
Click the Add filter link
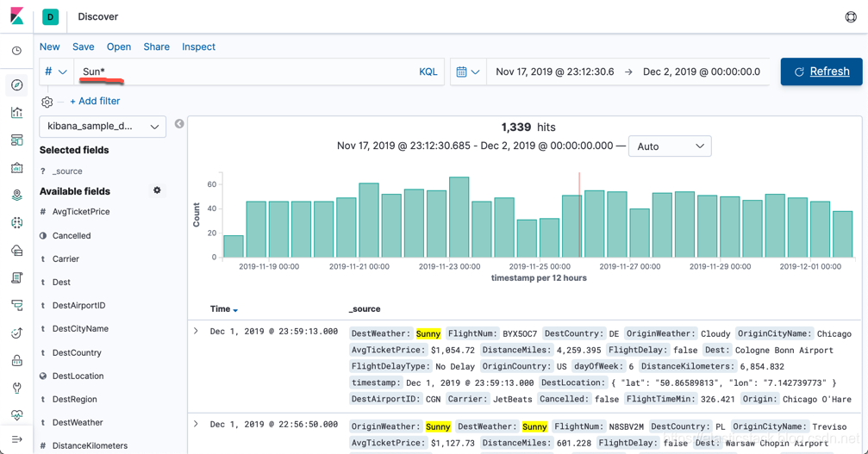95,101
